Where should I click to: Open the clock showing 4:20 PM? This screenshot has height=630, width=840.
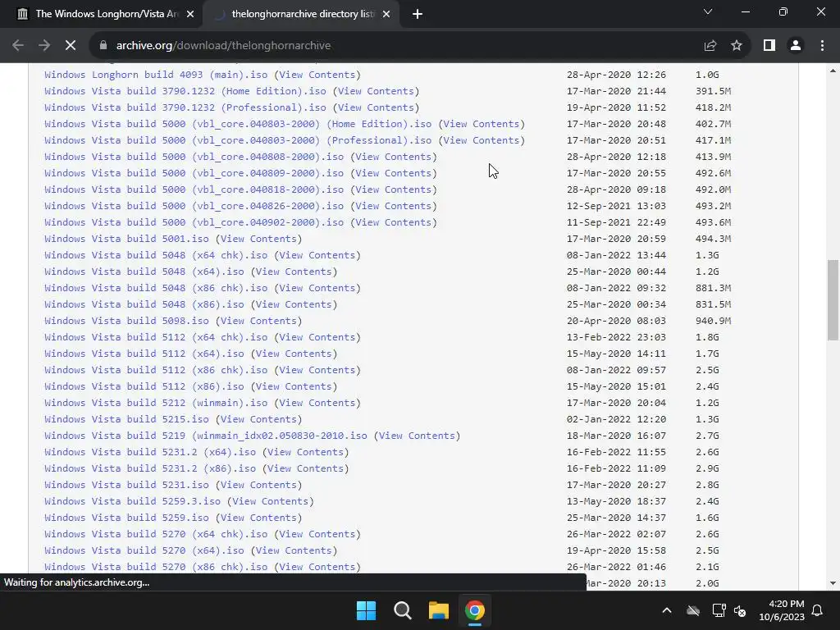click(x=782, y=610)
